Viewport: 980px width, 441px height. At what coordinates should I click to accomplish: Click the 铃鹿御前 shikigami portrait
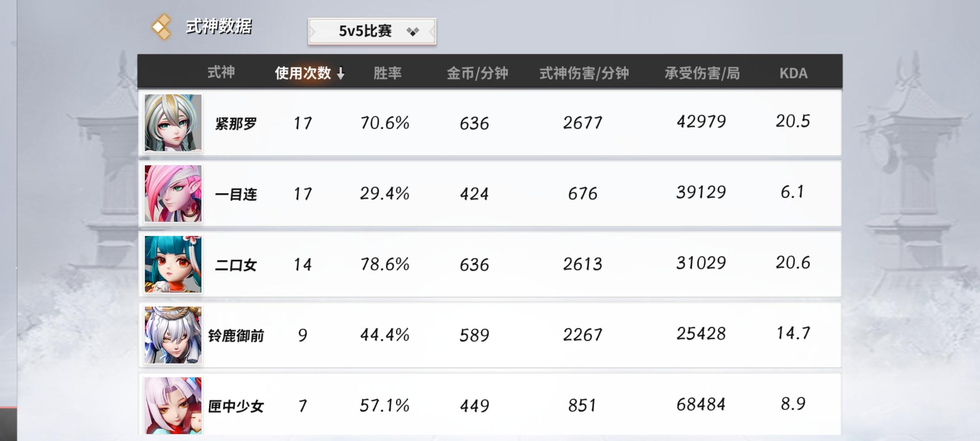coord(173,335)
